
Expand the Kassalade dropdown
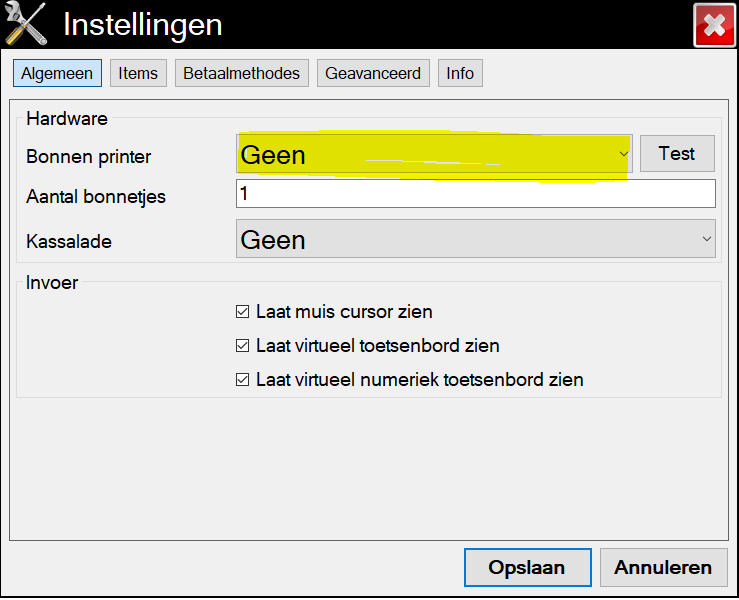point(475,240)
